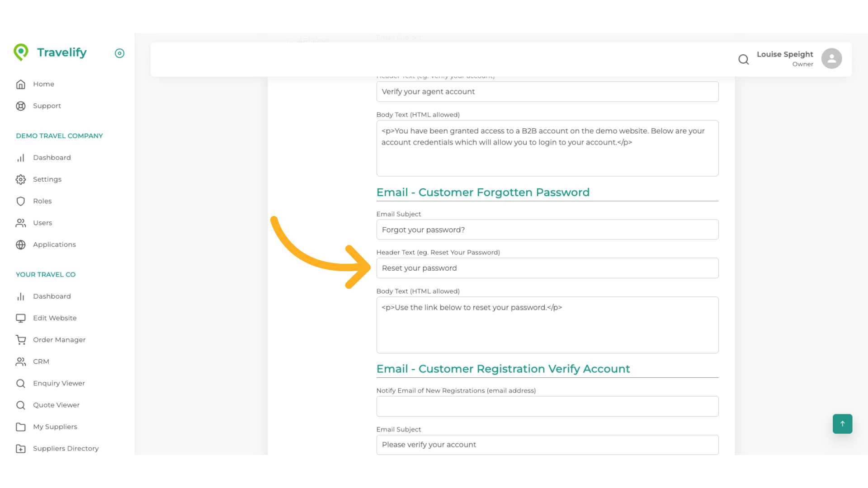Click the forgotten password Body Text area
868x488 pixels.
tap(547, 325)
